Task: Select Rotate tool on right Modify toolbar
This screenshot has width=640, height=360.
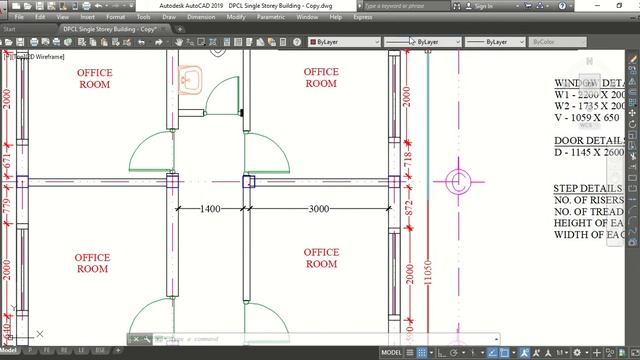Action: click(x=632, y=124)
